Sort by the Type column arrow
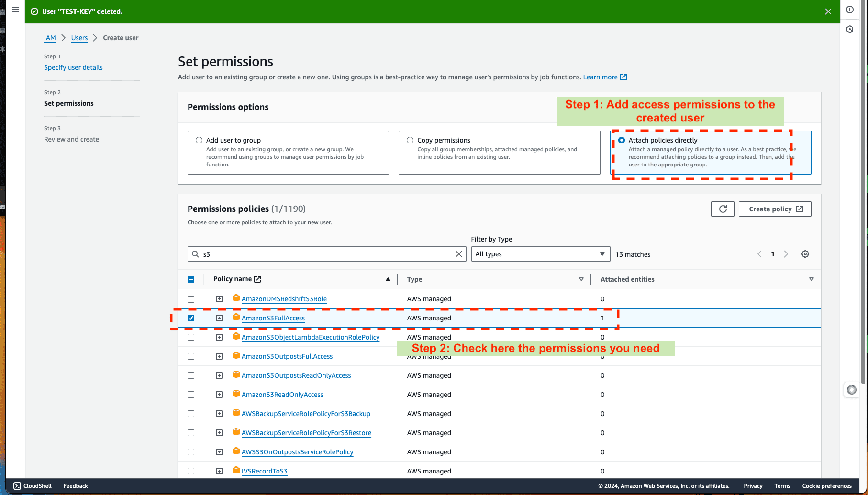Image resolution: width=868 pixels, height=495 pixels. (x=581, y=279)
